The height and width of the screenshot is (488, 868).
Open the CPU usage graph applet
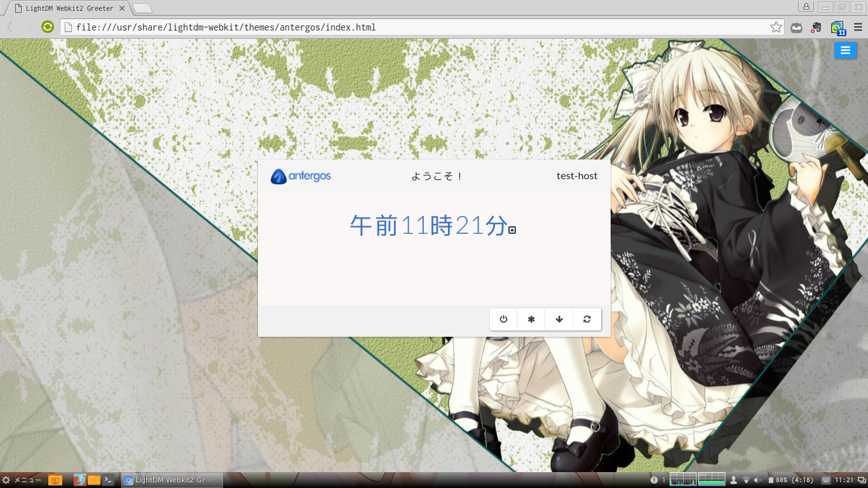683,480
